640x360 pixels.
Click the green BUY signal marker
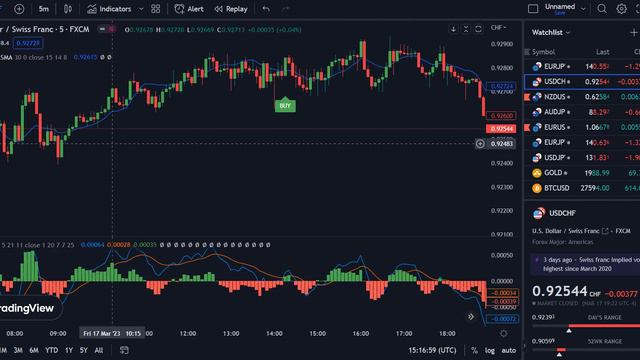coord(285,105)
